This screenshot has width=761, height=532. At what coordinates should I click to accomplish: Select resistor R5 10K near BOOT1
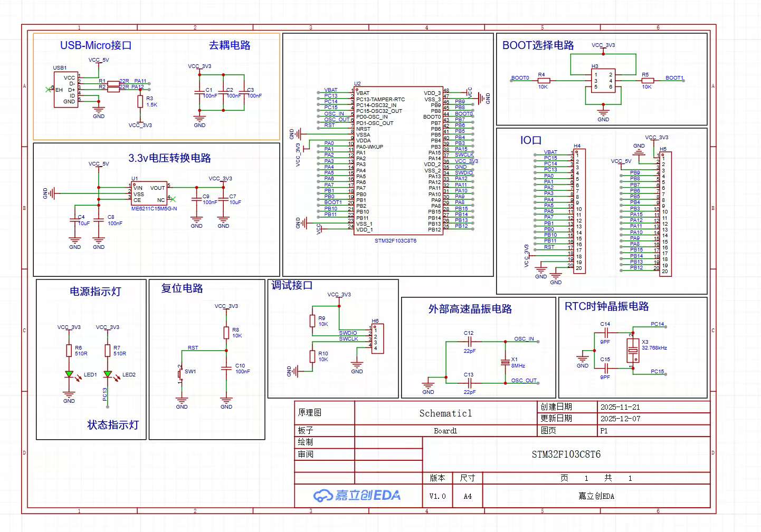pos(648,81)
